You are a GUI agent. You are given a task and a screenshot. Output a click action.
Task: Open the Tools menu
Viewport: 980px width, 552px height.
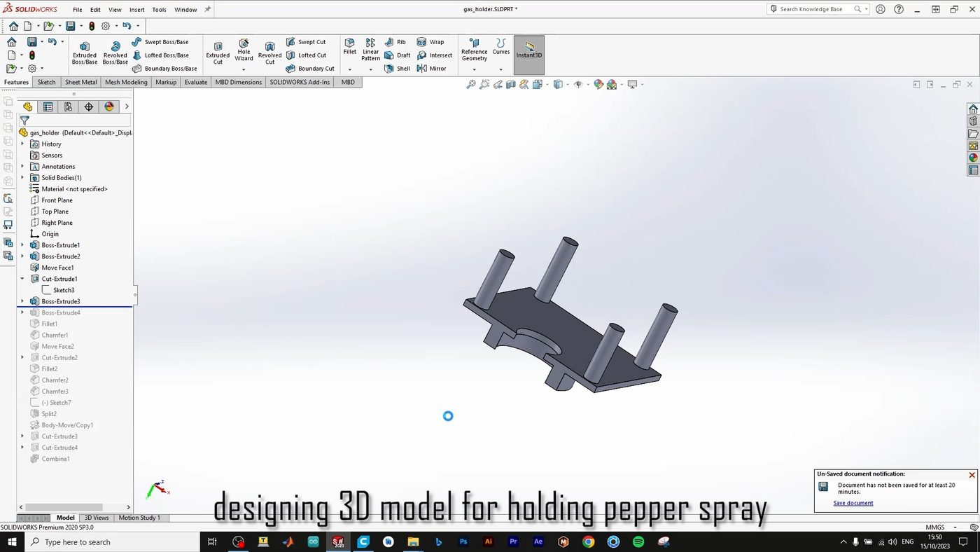point(159,10)
